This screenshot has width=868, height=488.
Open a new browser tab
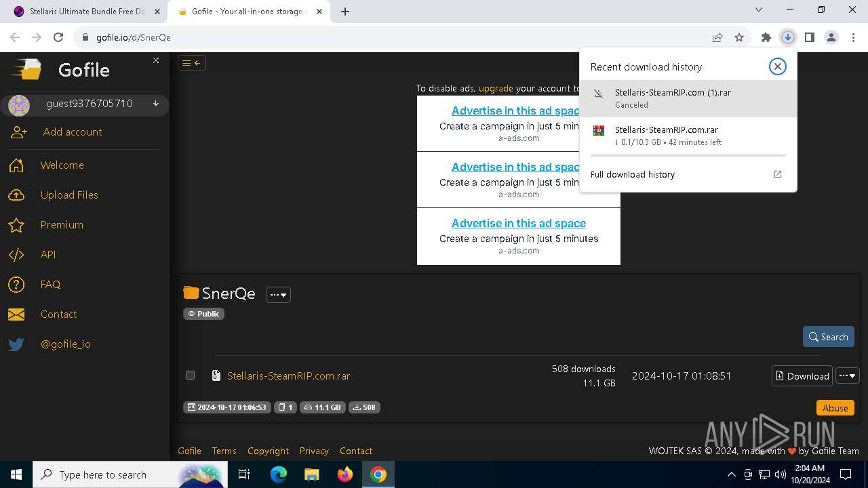345,12
